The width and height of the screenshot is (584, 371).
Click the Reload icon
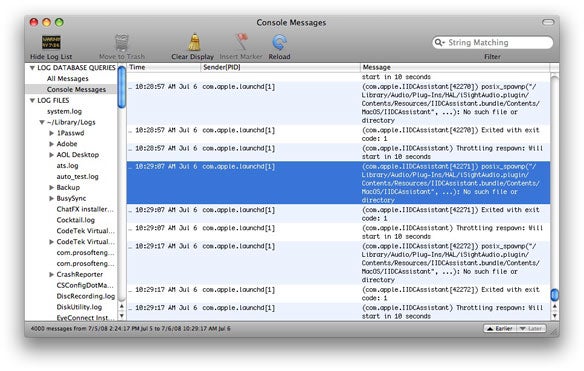click(279, 42)
